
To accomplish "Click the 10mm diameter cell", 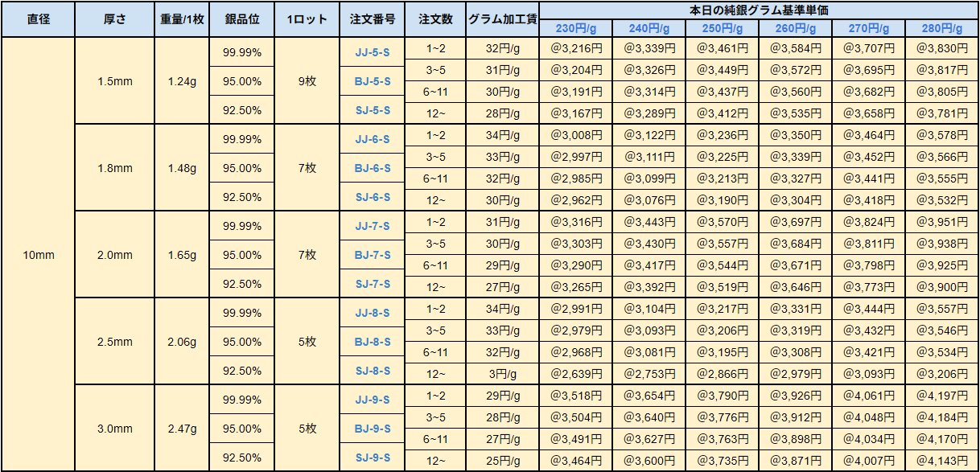I will pyautogui.click(x=39, y=255).
